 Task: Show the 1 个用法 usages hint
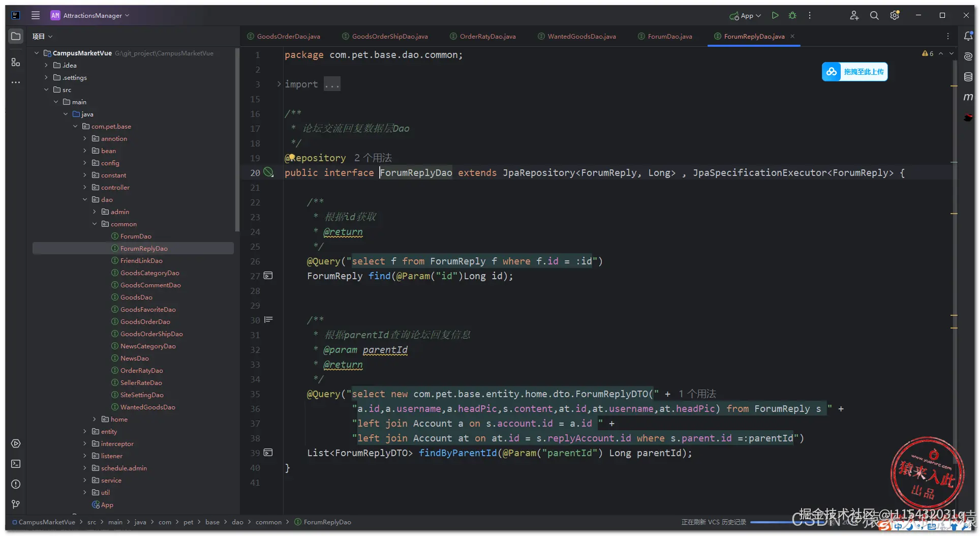tap(697, 394)
